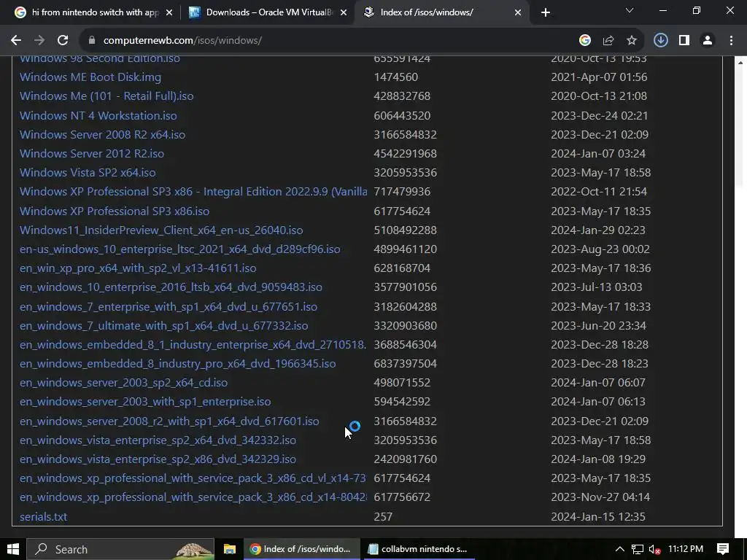Click en_win_xp_pro_x64_with_sp2 iso link
Image resolution: width=747 pixels, height=560 pixels.
pyautogui.click(x=138, y=268)
